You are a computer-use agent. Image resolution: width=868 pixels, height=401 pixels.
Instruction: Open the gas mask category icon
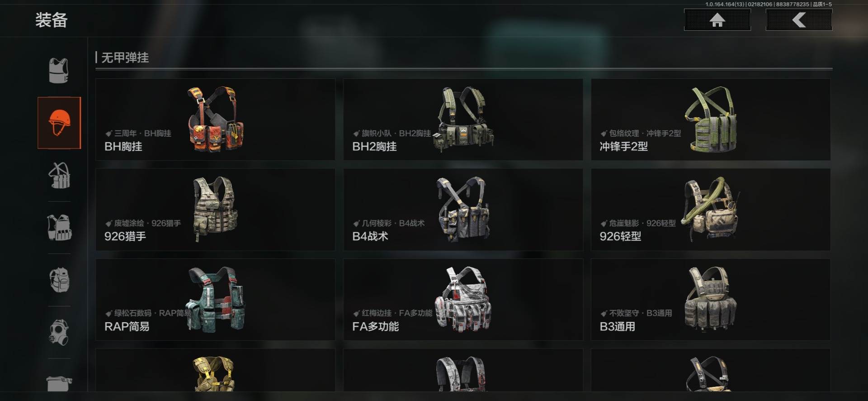click(59, 332)
